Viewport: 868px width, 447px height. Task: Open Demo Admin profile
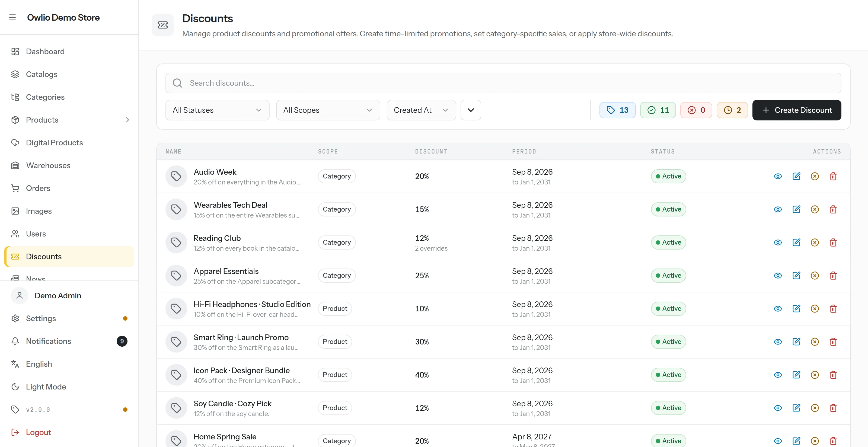[69, 295]
